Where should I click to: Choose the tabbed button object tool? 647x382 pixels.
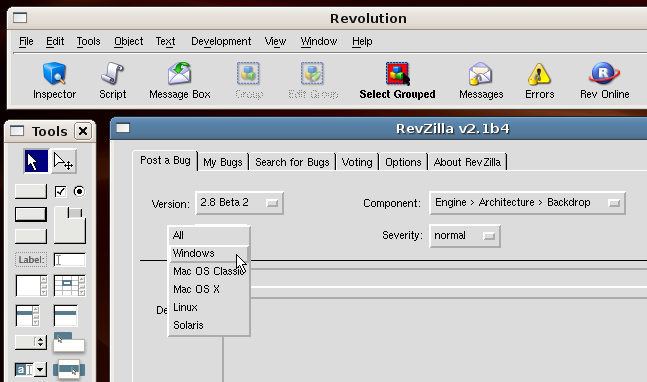70,225
